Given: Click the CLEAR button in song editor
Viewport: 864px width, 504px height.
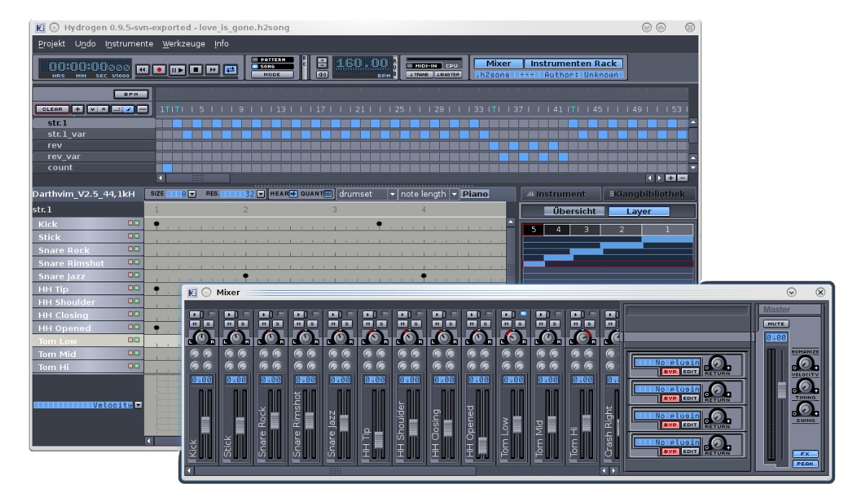Looking at the screenshot, I should [52, 109].
